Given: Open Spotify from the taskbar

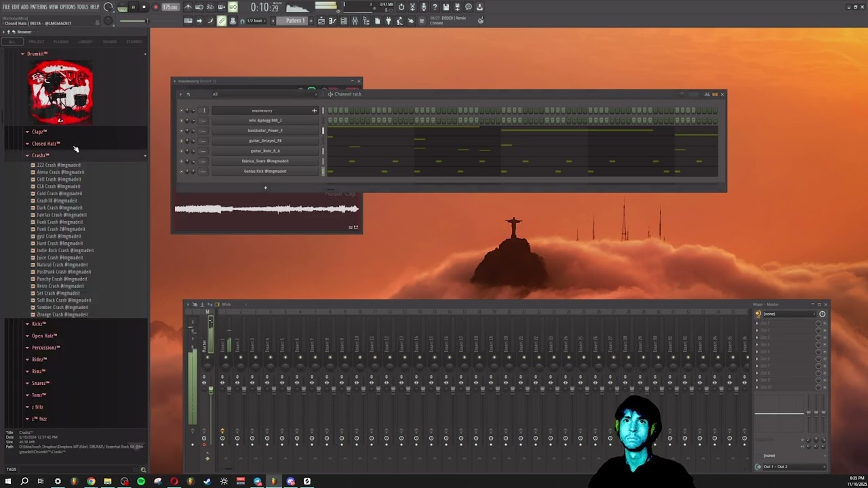Looking at the screenshot, I should (x=141, y=481).
